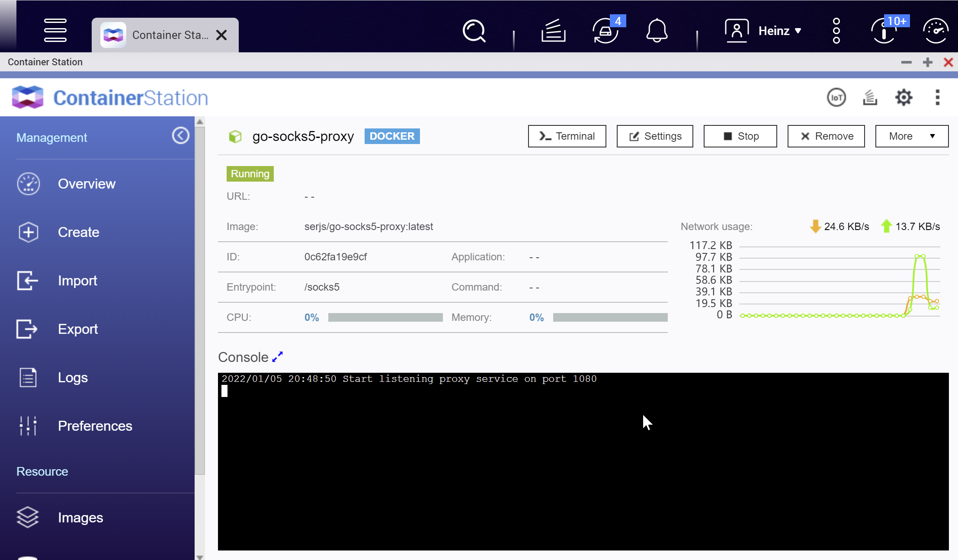
Task: Click the IoT icon in header
Action: point(836,98)
